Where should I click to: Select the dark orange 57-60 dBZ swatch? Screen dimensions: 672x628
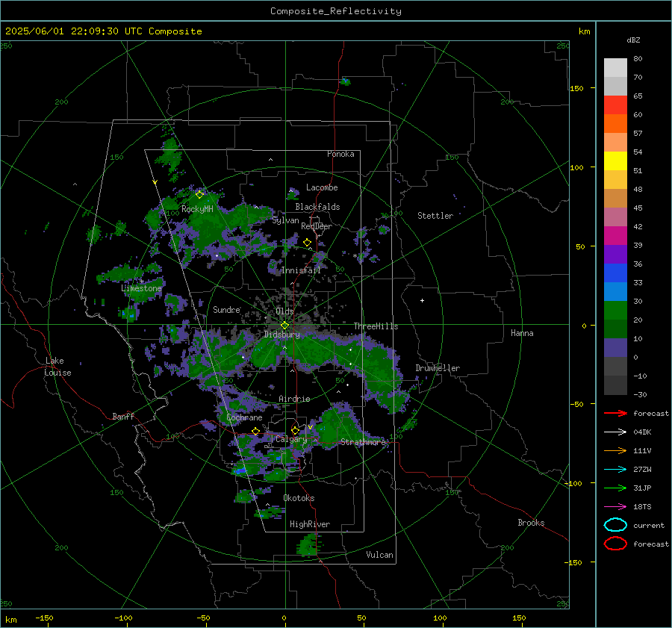coord(615,123)
